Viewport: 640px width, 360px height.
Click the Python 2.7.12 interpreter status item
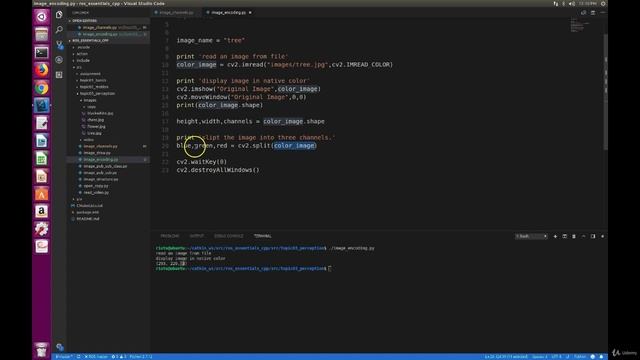tap(141, 357)
